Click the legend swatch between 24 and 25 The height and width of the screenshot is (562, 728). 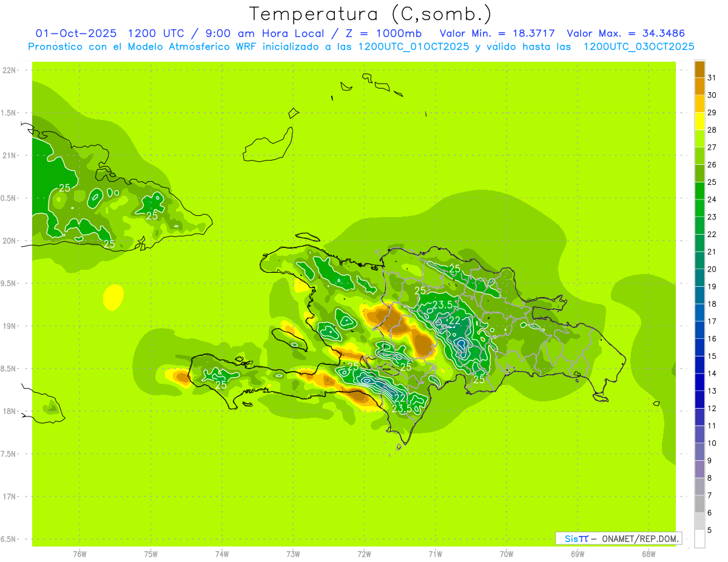pos(699,191)
